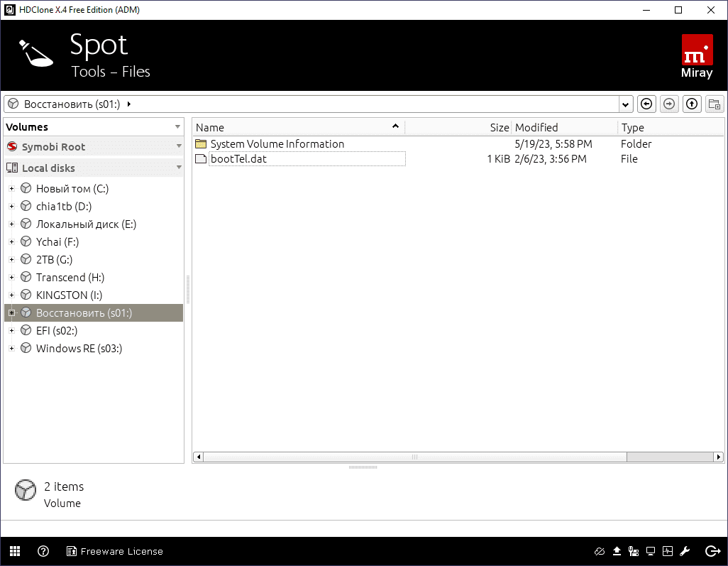Select volume Ychai (F:)
This screenshot has height=566, width=728.
tap(57, 241)
